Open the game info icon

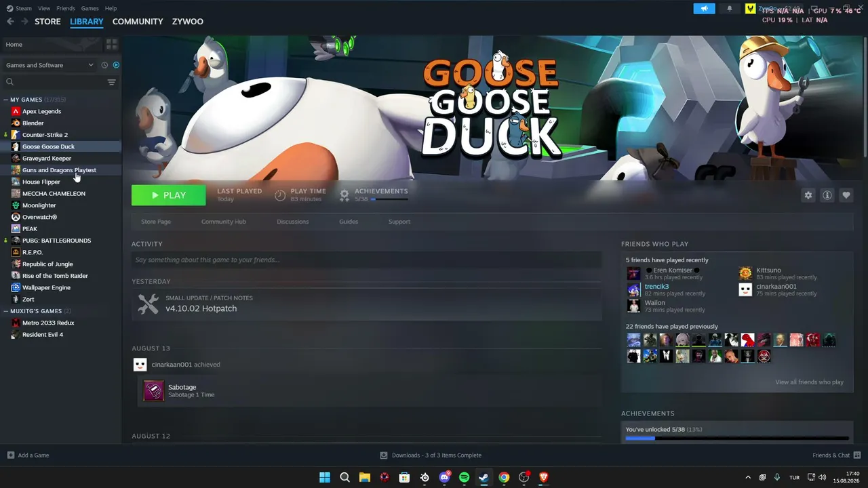[x=827, y=195]
